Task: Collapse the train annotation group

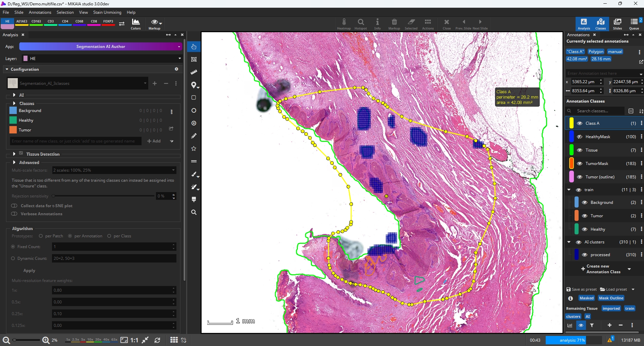Action: 569,190
